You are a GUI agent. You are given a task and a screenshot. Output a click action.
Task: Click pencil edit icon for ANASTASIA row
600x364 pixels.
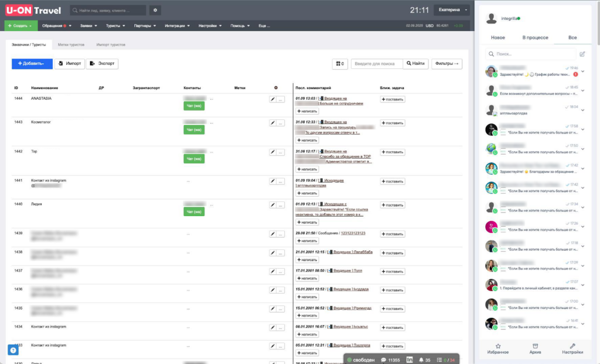[272, 99]
